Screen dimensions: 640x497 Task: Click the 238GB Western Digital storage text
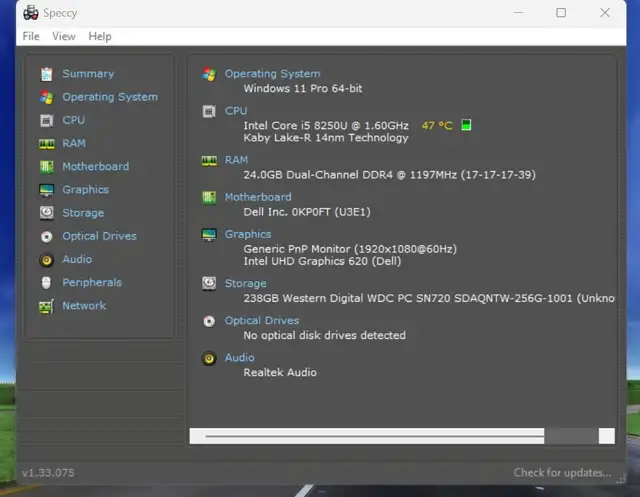point(429,298)
